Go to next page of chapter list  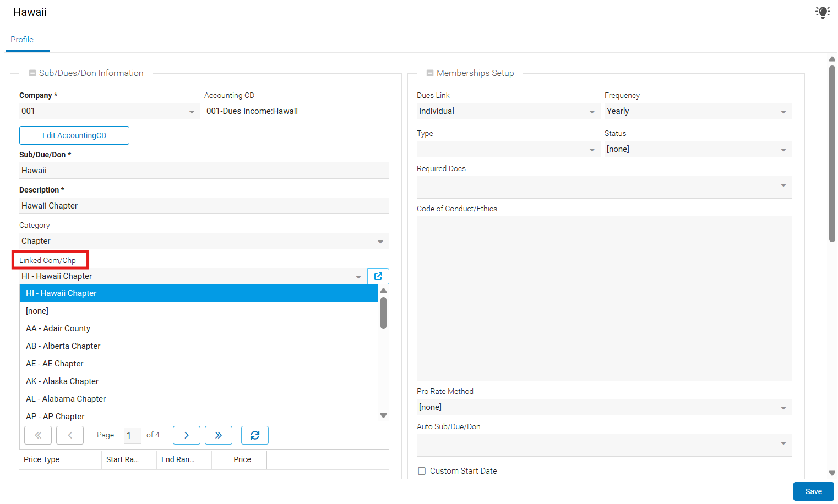187,435
